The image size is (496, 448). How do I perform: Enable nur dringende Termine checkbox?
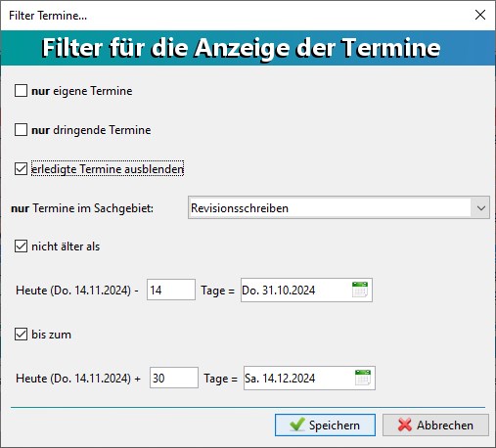tap(21, 130)
